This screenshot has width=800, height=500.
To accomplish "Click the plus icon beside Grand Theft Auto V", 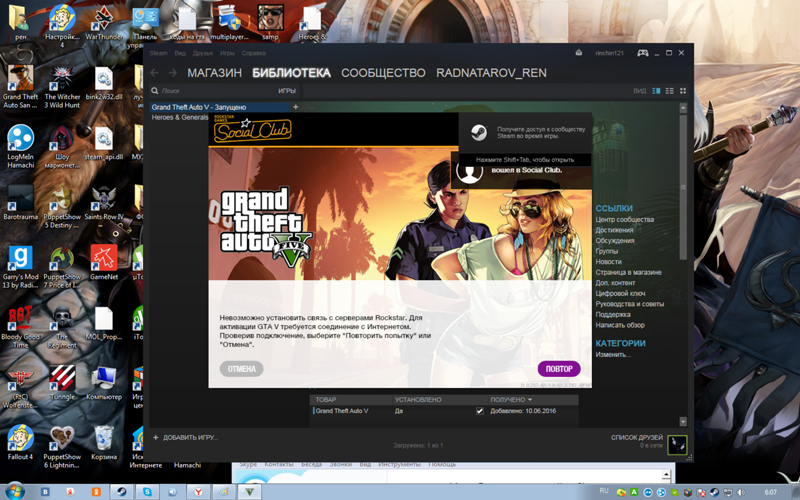I will click(x=295, y=107).
